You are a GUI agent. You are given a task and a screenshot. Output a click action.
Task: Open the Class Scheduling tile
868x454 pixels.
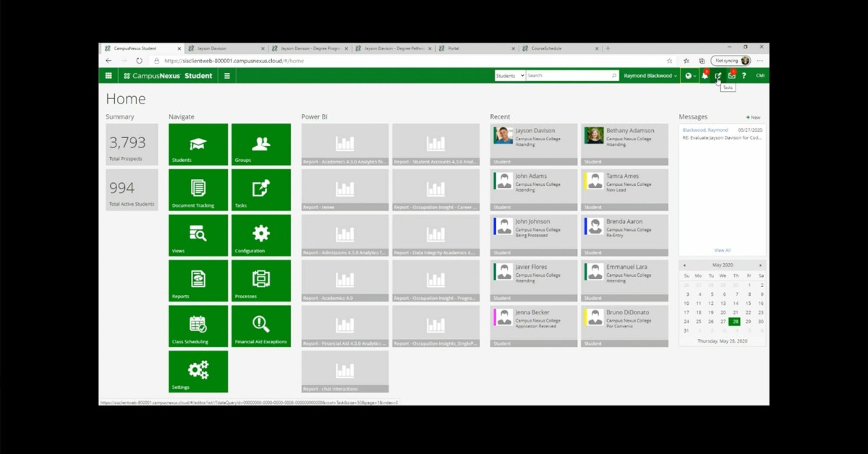pos(197,326)
